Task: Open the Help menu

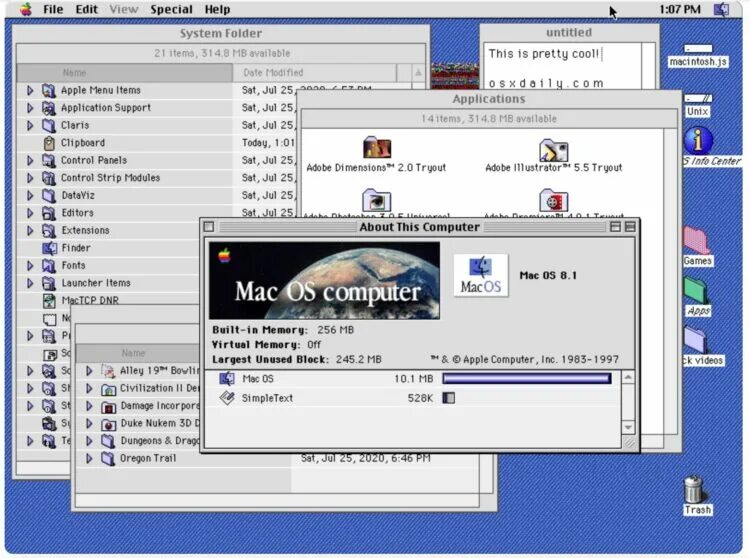Action: pyautogui.click(x=218, y=10)
